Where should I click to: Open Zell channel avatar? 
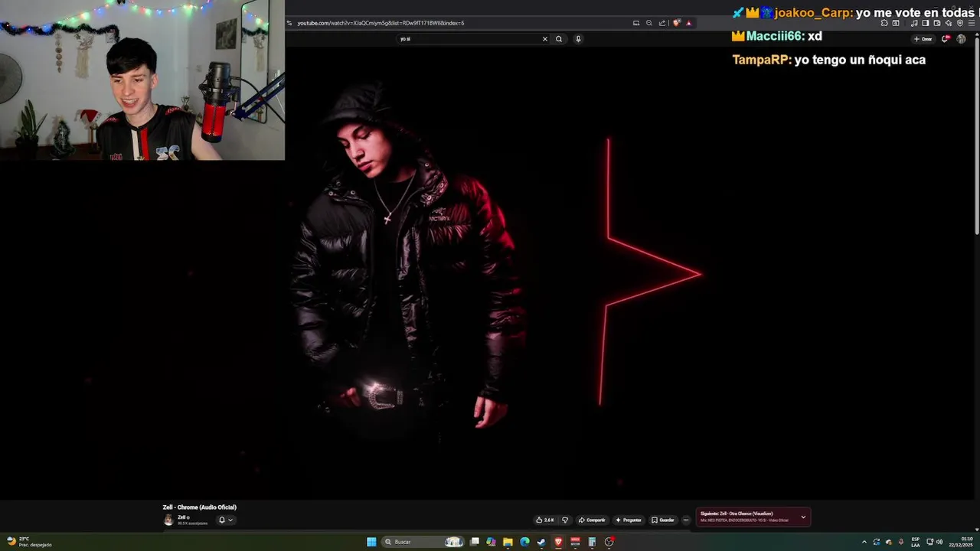(x=168, y=520)
